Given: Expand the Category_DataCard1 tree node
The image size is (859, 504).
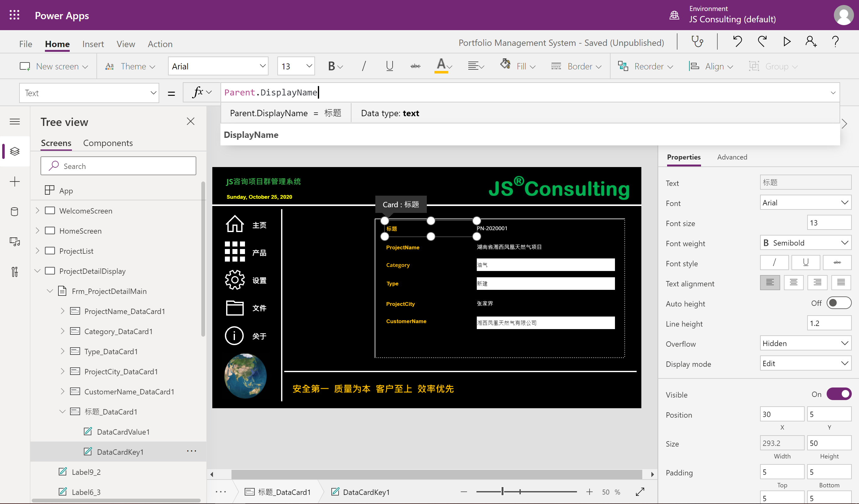Looking at the screenshot, I should coord(63,331).
